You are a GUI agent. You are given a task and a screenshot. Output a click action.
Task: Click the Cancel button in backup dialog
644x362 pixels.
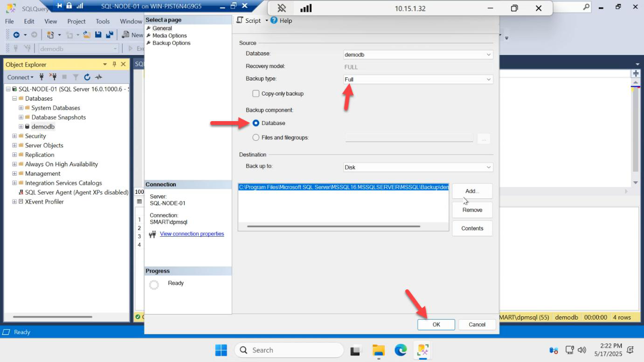click(477, 325)
